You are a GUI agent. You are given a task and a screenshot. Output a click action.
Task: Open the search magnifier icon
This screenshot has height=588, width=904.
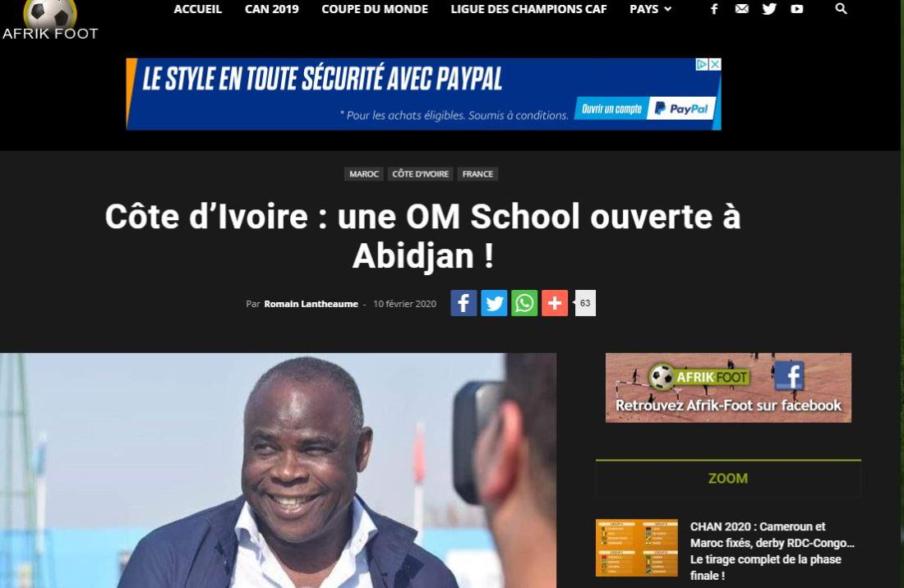pos(842,9)
